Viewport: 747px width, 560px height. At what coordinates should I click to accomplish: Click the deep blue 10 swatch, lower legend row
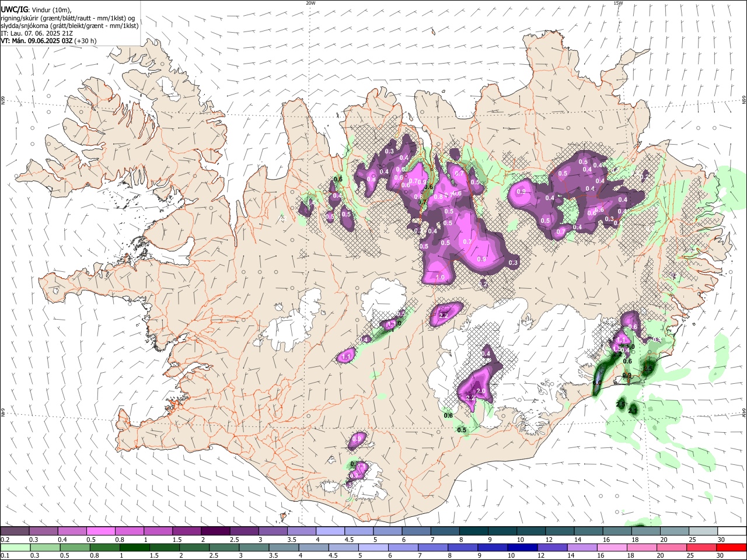(x=522, y=548)
